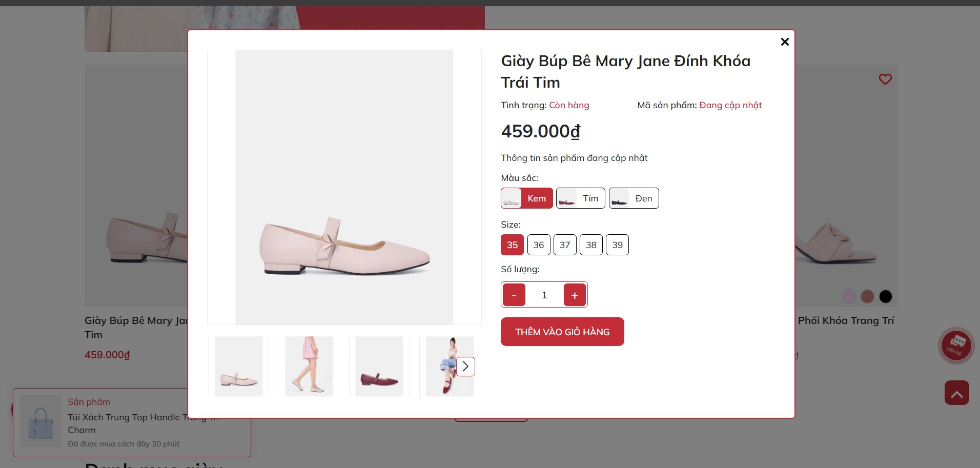Image resolution: width=980 pixels, height=468 pixels.
Task: Decrease quantity with minus button
Action: [514, 295]
